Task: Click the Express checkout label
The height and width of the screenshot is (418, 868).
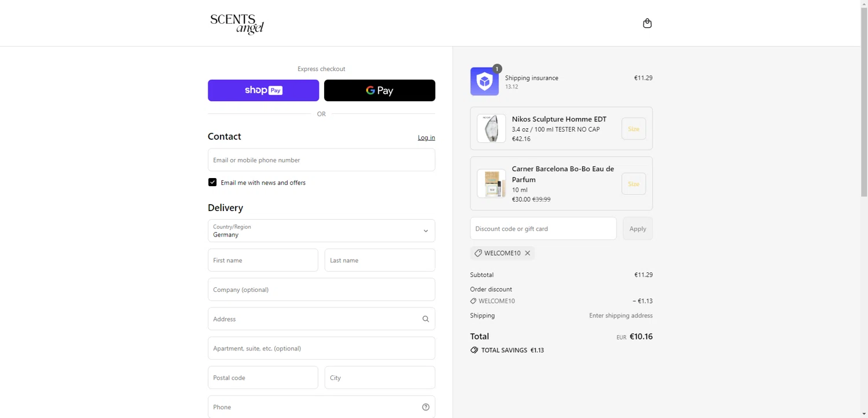Action: coord(321,69)
